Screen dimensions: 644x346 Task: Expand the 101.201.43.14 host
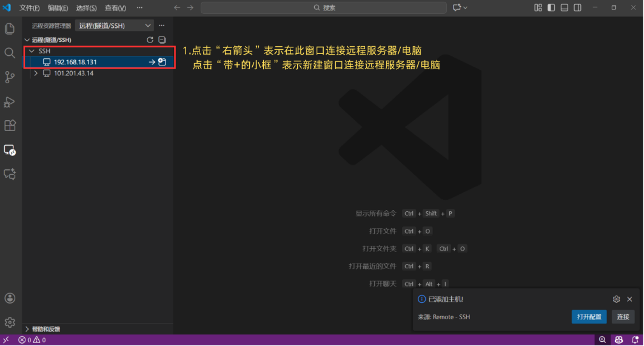[36, 73]
